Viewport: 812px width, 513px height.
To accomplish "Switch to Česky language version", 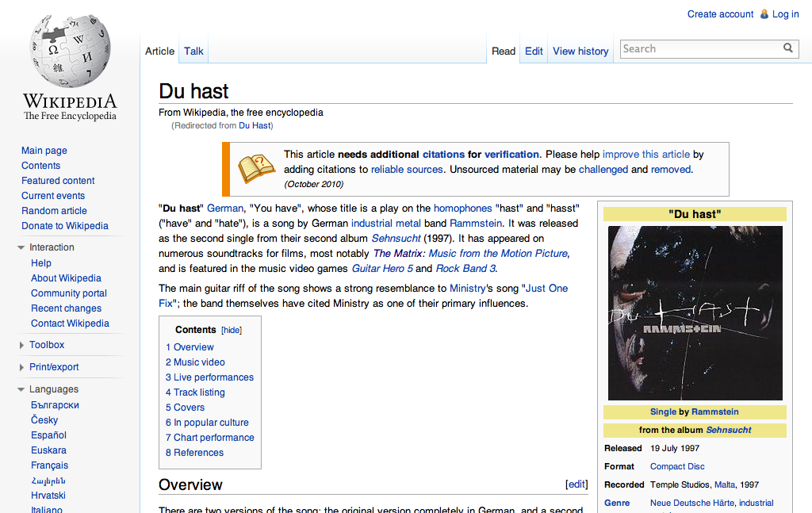I will [44, 419].
